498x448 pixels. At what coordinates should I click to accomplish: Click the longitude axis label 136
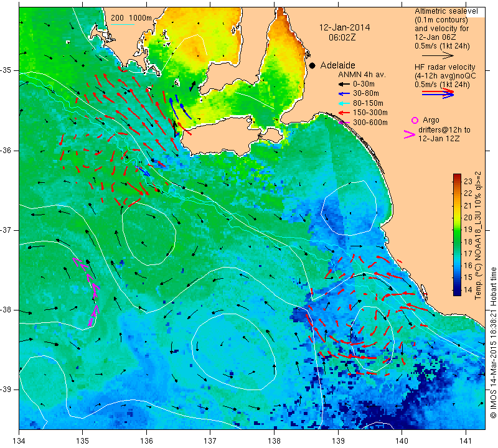point(147,441)
